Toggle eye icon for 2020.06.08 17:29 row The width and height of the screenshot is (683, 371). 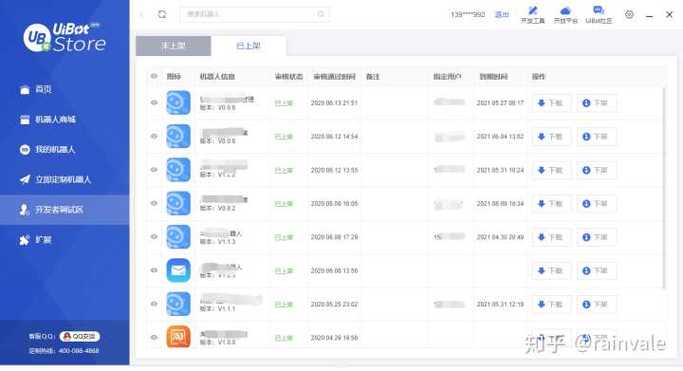154,237
